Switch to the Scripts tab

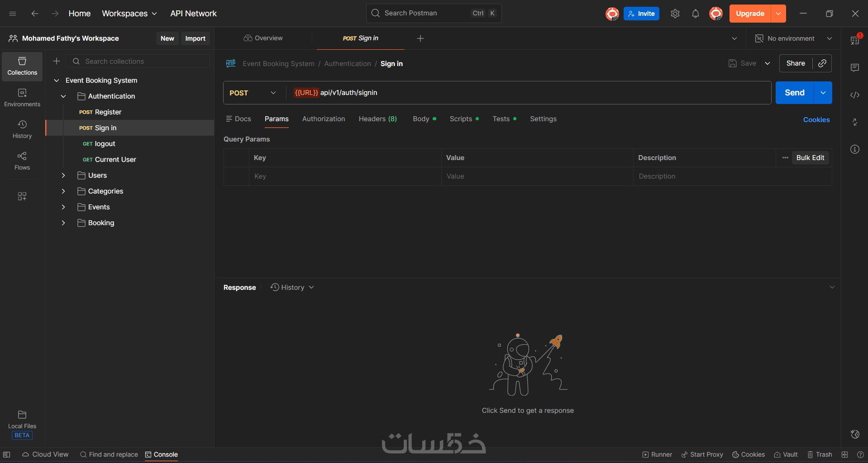pyautogui.click(x=464, y=119)
